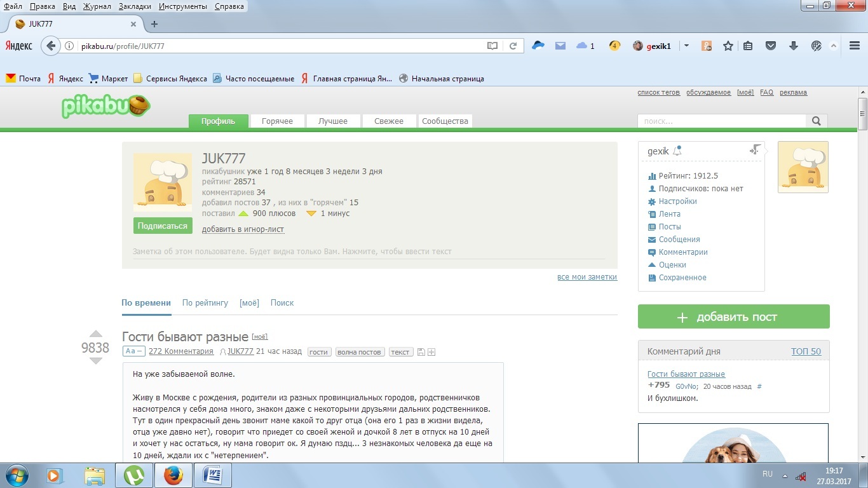This screenshot has height=488, width=868.
Task: Open the Маркет bookmark
Action: pyautogui.click(x=109, y=79)
